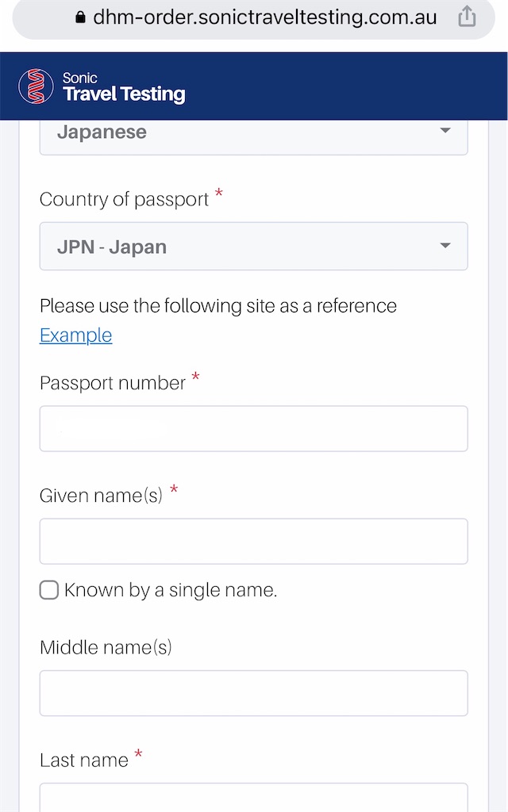Screen dimensions: 508x812
Task: Click the padlock icon beside URL
Action: click(80, 17)
